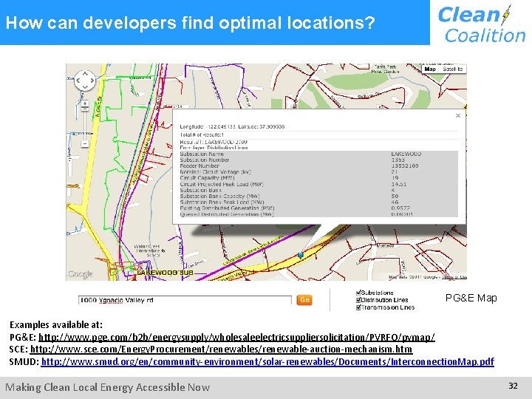Click the Longitude Latitude coordinates line
Screen dimensions: 532x399
click(x=232, y=126)
